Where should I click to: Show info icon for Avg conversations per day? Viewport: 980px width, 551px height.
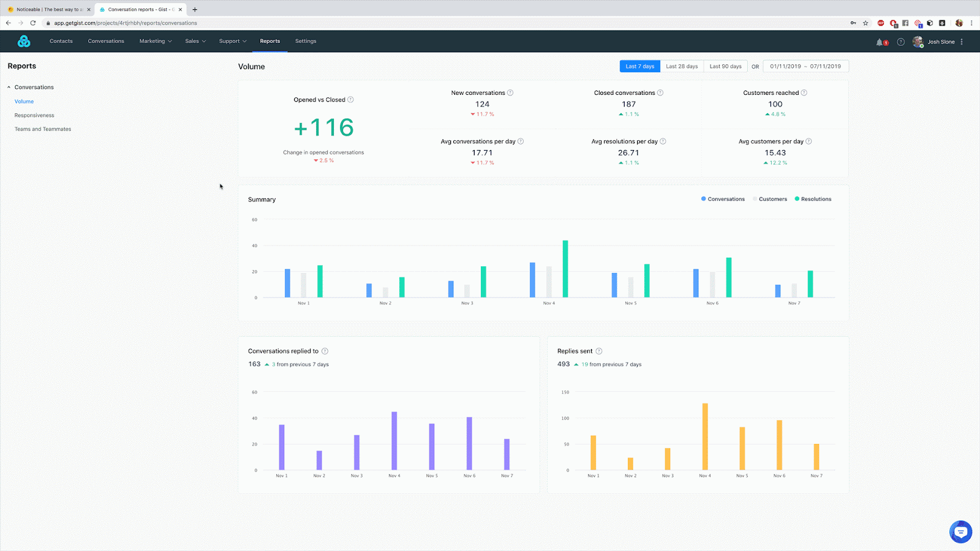tap(521, 141)
